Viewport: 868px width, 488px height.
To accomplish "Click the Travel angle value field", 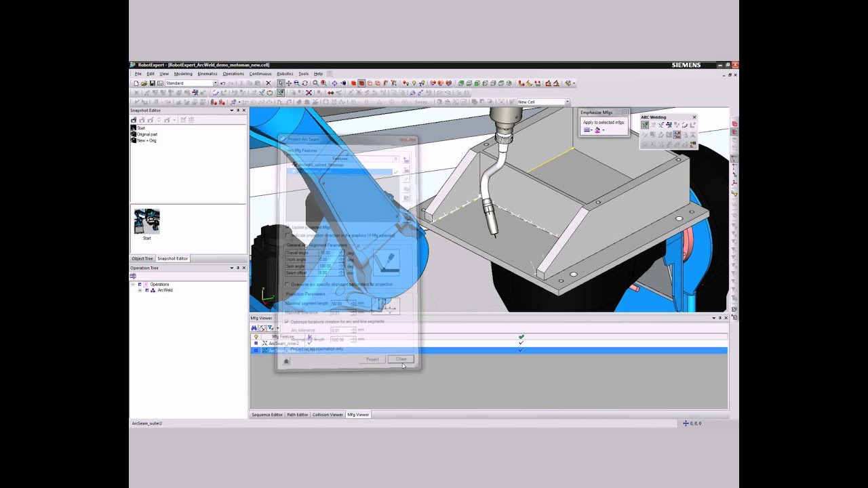I will (x=332, y=252).
